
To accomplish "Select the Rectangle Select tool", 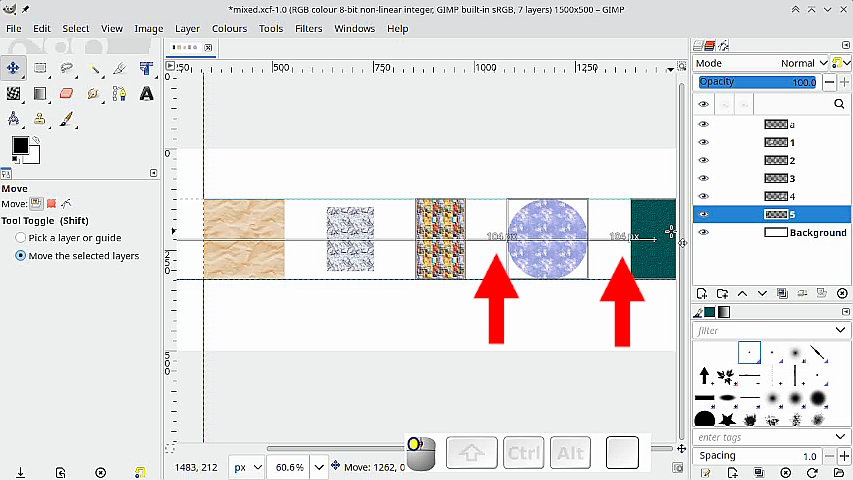I will click(41, 68).
